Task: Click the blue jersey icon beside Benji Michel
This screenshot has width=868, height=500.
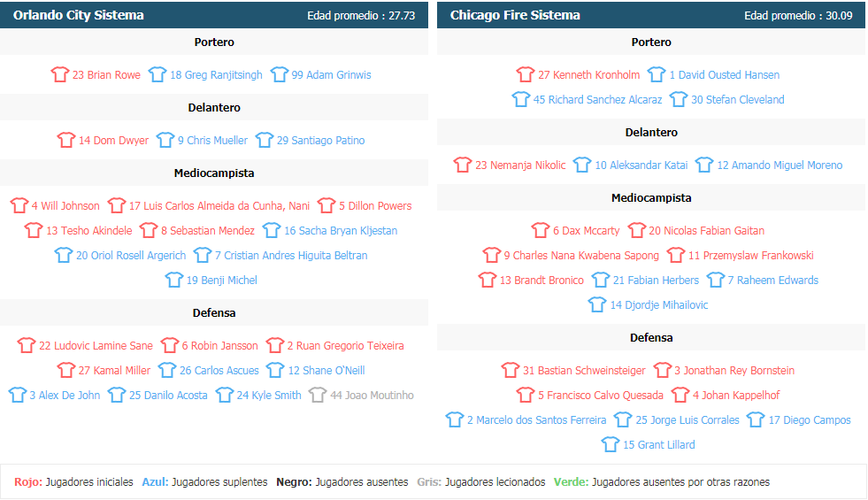Action: [x=173, y=280]
